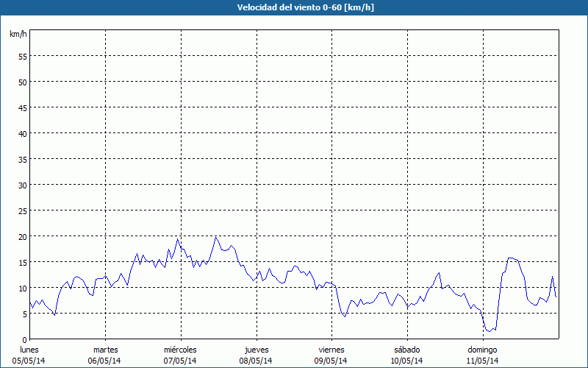This screenshot has height=368, width=588.
Task: Click the 'viernes' day label
Action: coord(331,350)
